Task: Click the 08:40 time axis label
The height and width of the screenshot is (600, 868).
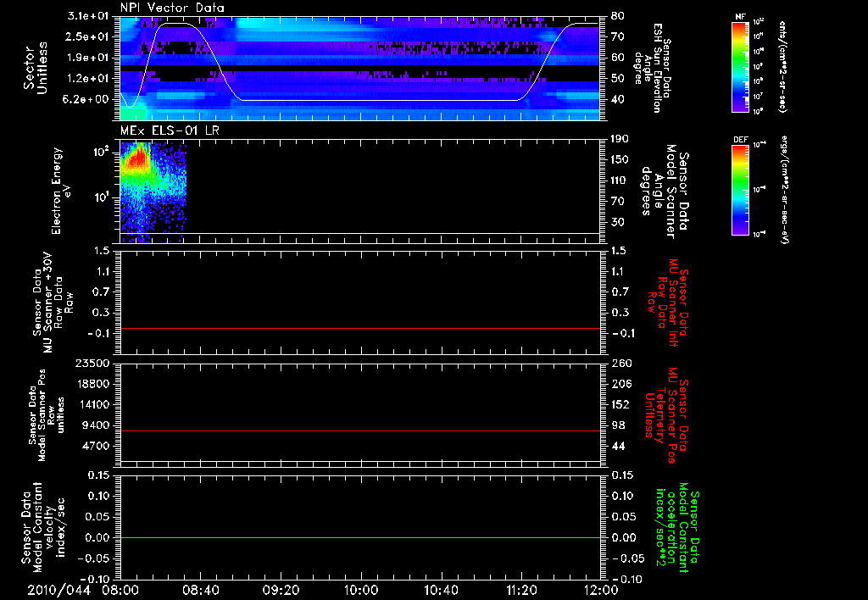Action: (200, 590)
